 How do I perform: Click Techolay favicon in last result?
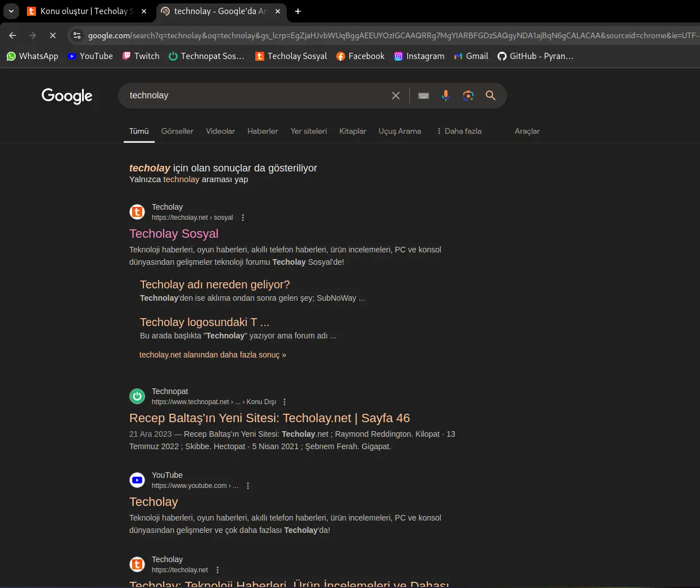tap(137, 564)
